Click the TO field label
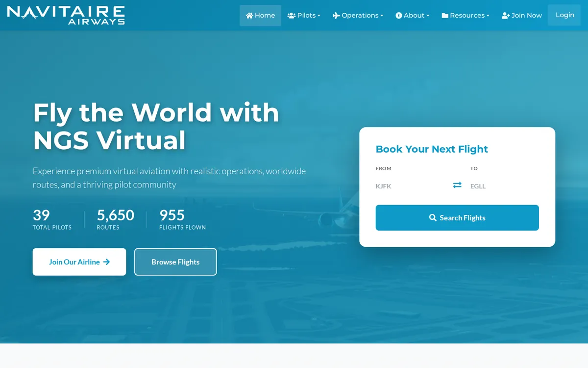 coord(474,168)
